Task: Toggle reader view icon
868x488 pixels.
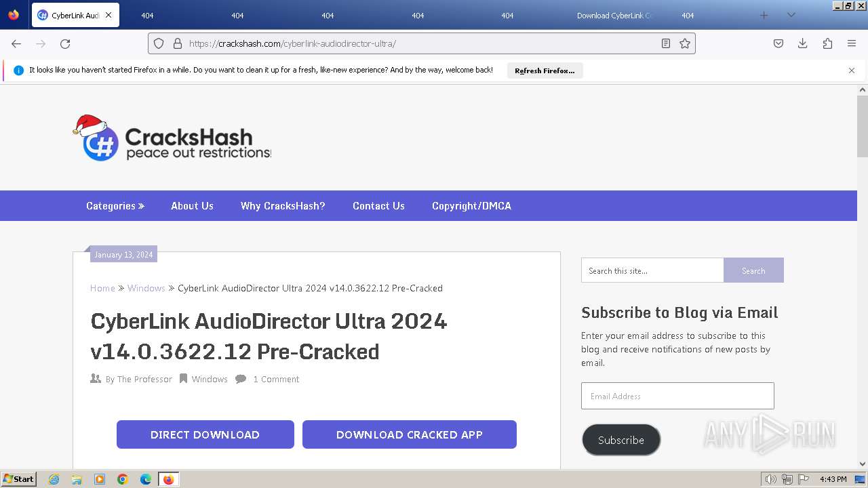Action: 666,43
